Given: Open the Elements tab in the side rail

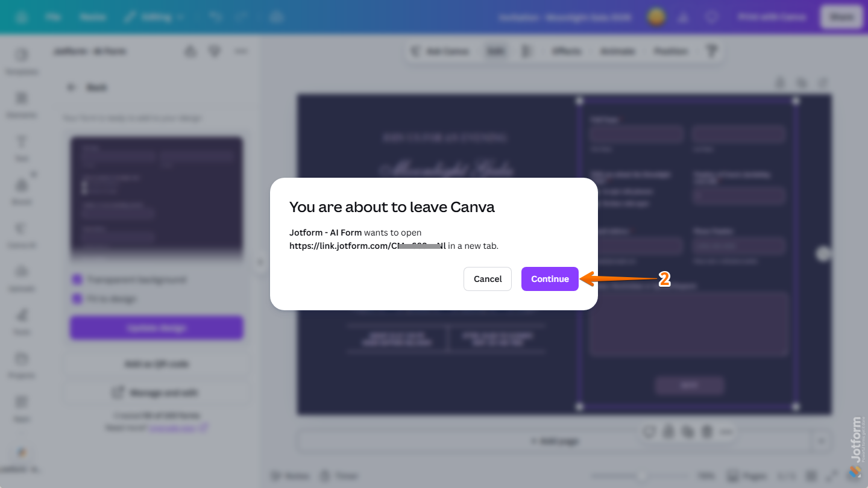Looking at the screenshot, I should [x=22, y=104].
